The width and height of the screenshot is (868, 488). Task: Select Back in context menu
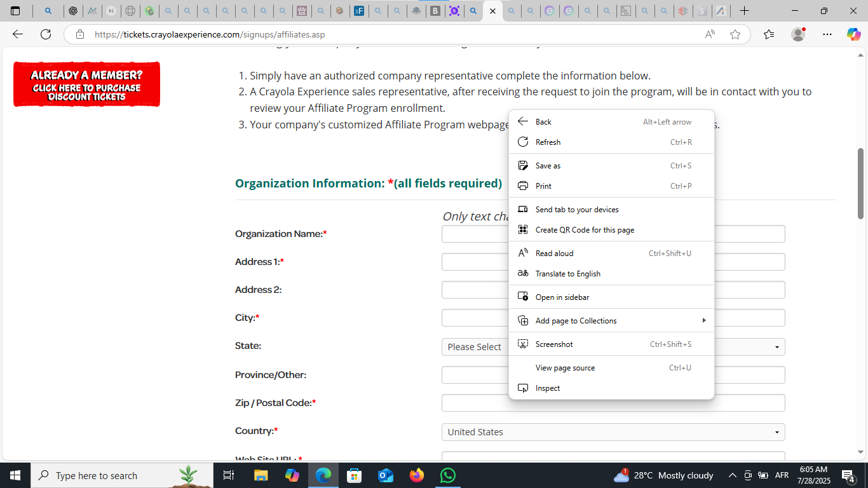tap(611, 122)
